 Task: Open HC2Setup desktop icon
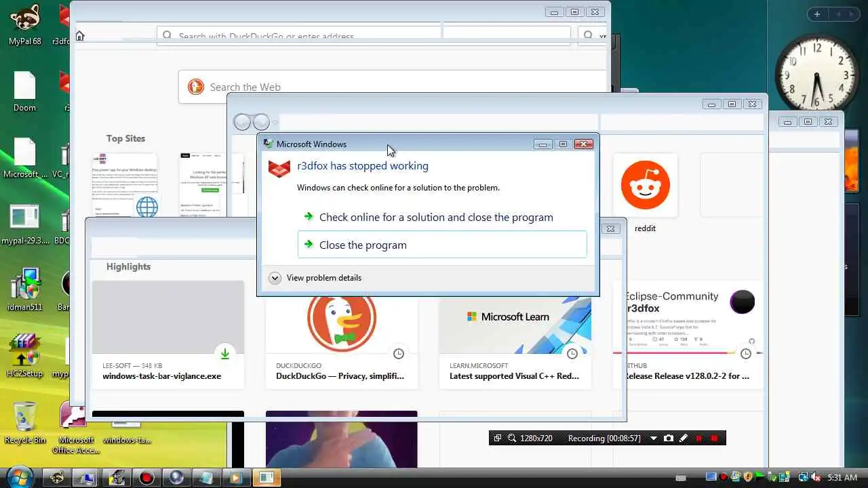25,357
